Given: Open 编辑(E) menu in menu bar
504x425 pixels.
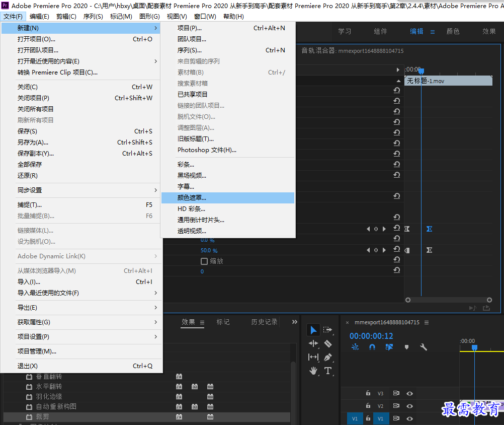Looking at the screenshot, I should point(39,17).
